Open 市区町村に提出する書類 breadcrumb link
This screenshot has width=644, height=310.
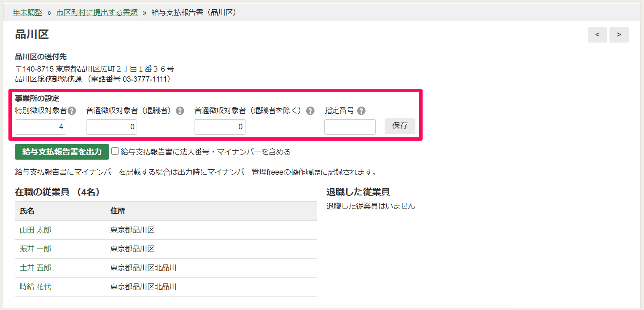tap(97, 12)
